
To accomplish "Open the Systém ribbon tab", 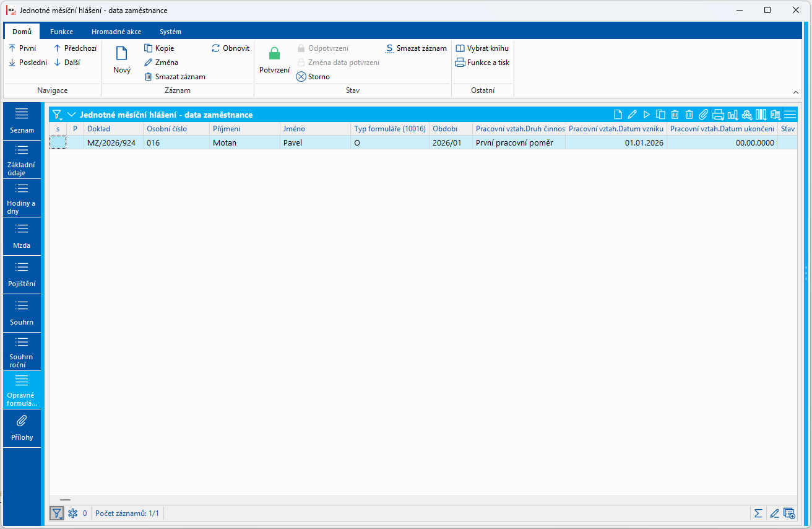I will point(170,32).
